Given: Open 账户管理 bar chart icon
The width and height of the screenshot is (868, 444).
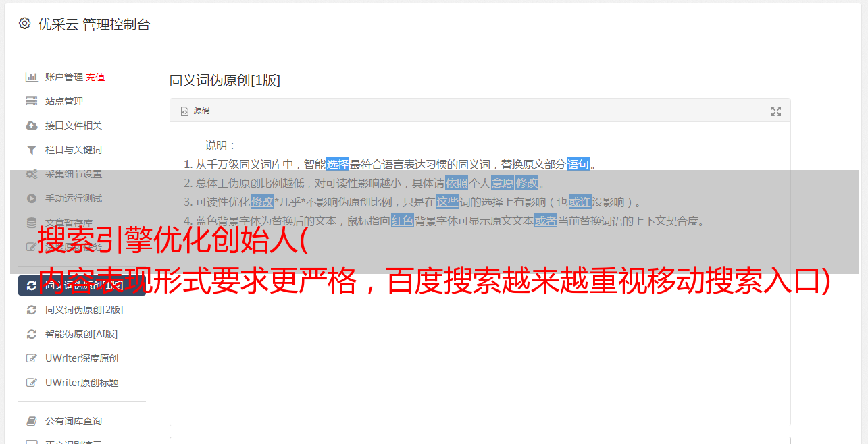Looking at the screenshot, I should pyautogui.click(x=31, y=77).
